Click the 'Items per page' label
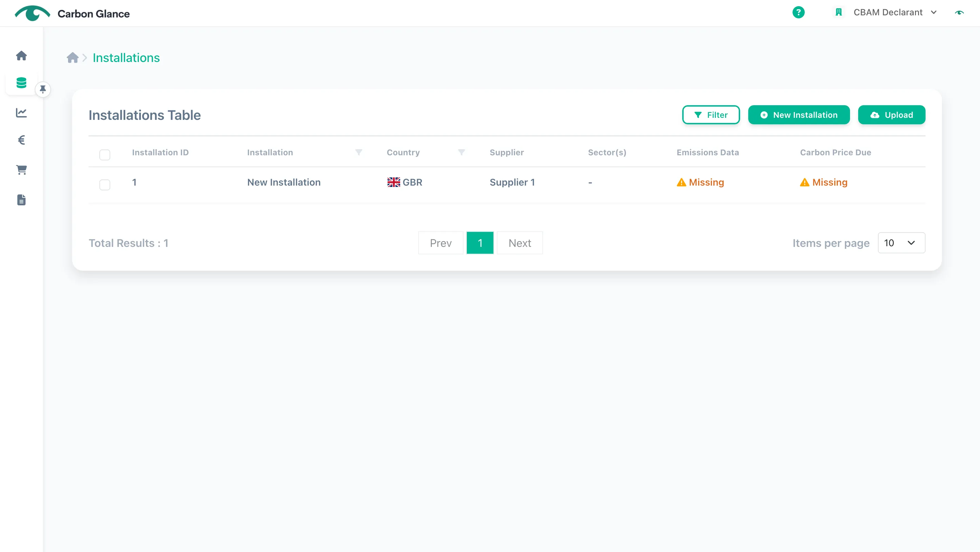 click(x=831, y=243)
